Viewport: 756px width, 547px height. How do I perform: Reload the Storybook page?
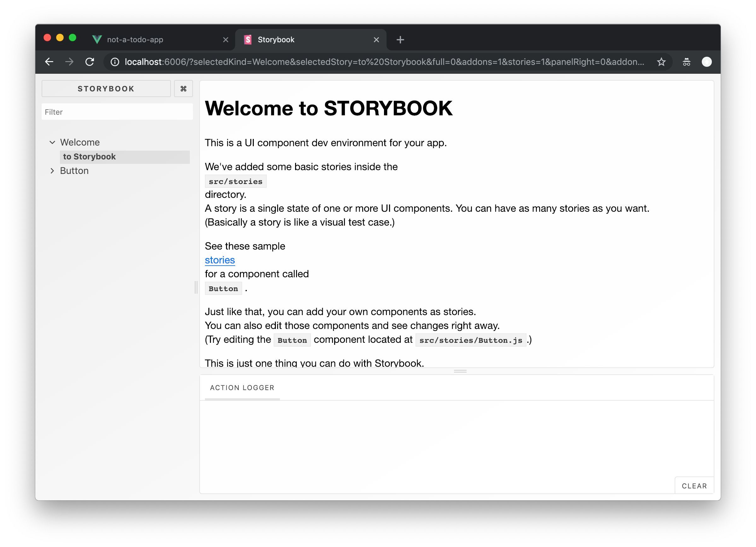(90, 62)
